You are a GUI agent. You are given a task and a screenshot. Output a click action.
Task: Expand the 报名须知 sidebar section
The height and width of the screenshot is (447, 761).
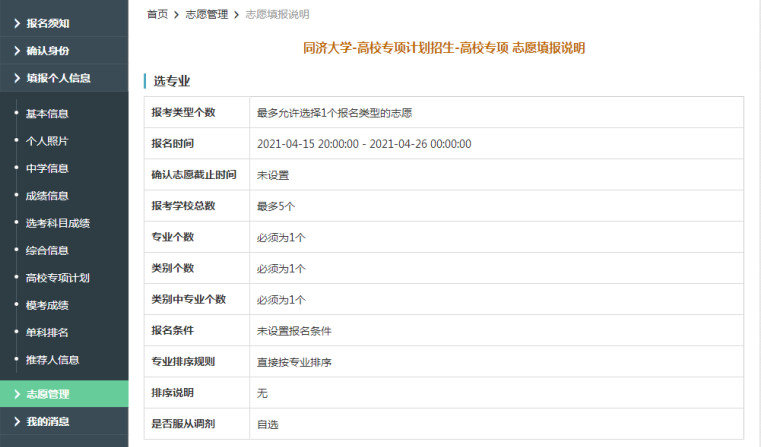(x=64, y=23)
